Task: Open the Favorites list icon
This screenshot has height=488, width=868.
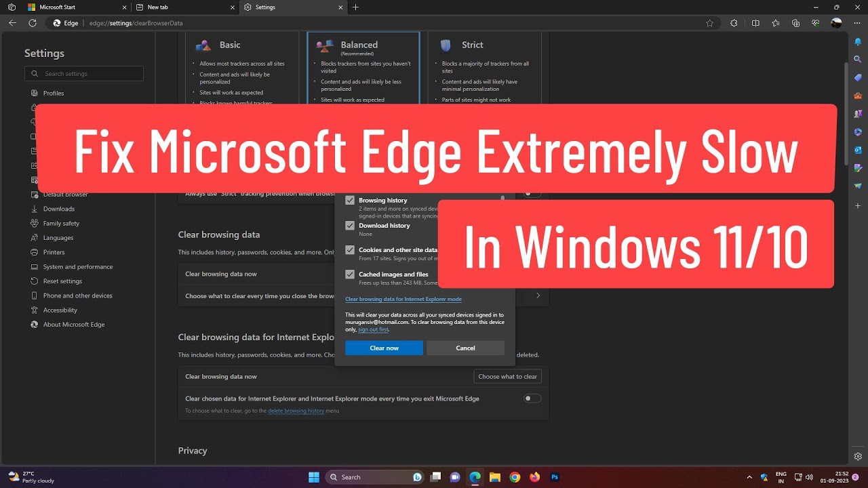Action: (x=776, y=23)
